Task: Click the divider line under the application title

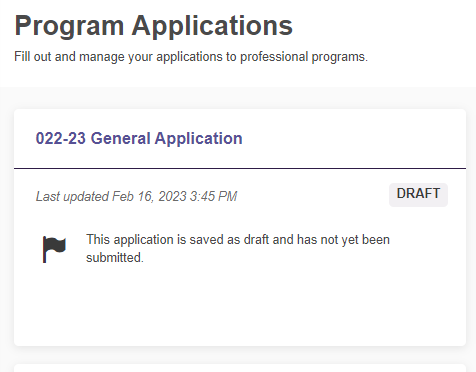Action: click(240, 169)
